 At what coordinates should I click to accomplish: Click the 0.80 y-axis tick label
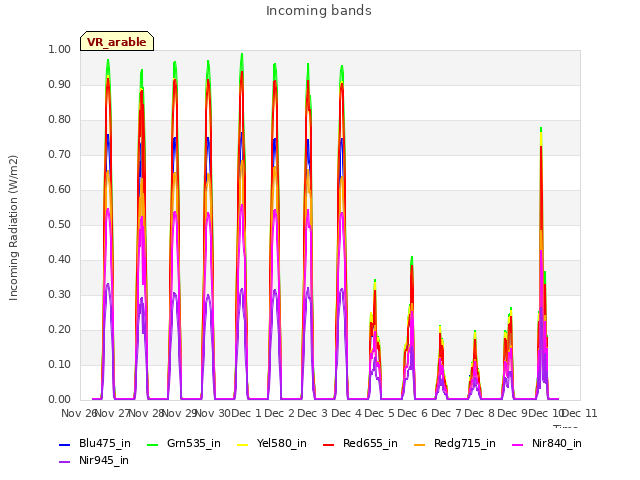tap(60, 120)
